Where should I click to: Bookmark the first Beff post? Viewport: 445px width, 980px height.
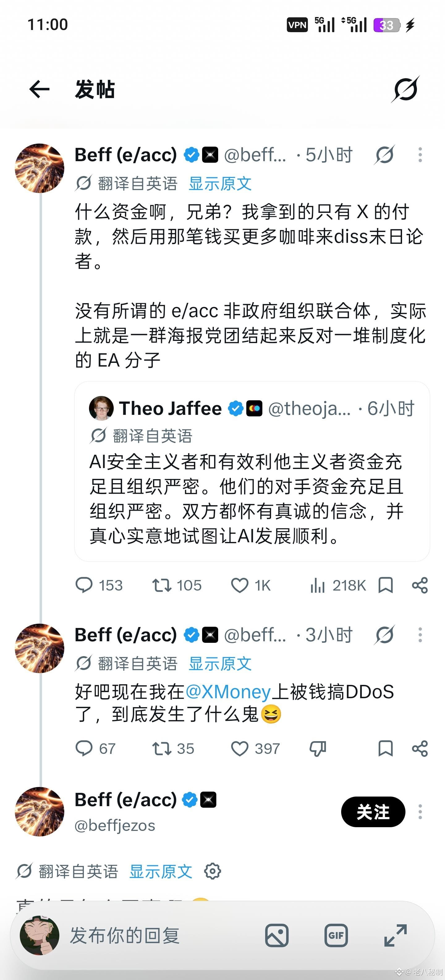[x=385, y=585]
